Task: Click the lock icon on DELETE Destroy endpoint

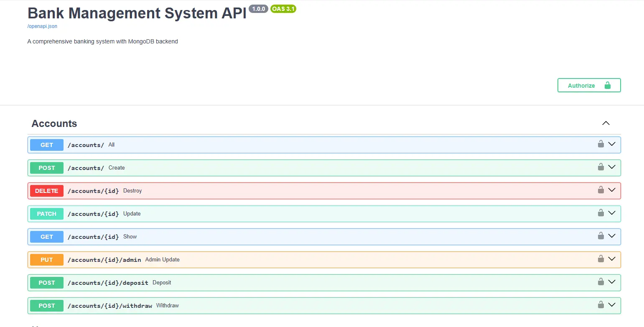Action: (601, 190)
